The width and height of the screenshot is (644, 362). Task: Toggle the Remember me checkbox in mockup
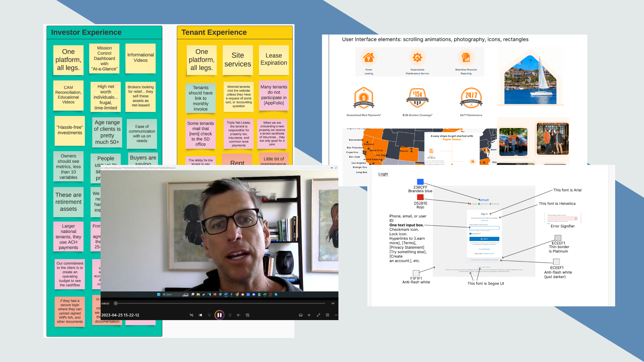[470, 234]
